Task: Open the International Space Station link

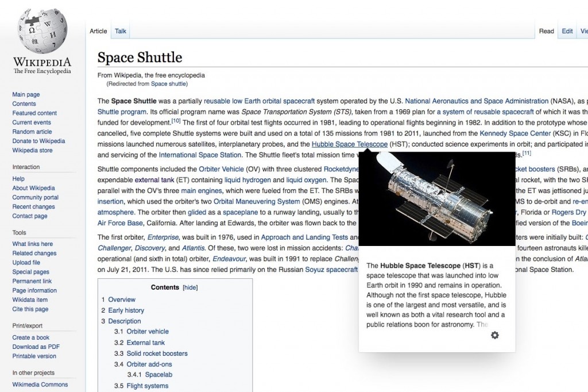Action: coord(200,155)
